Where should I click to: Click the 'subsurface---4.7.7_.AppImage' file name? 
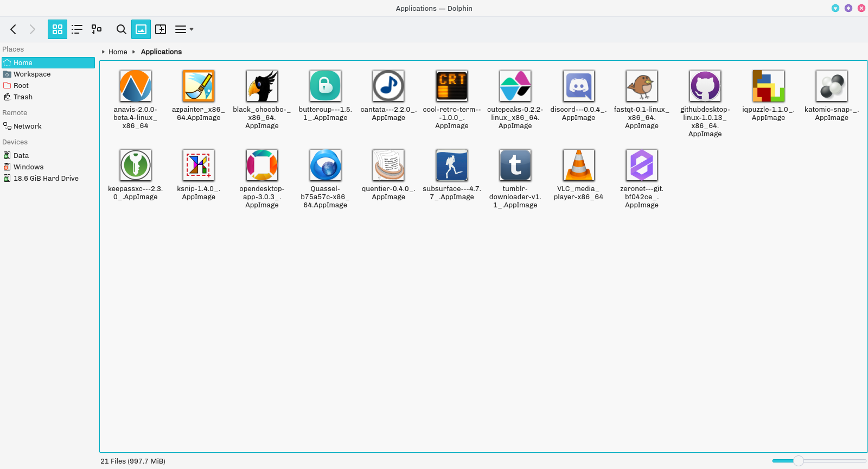[x=452, y=193]
